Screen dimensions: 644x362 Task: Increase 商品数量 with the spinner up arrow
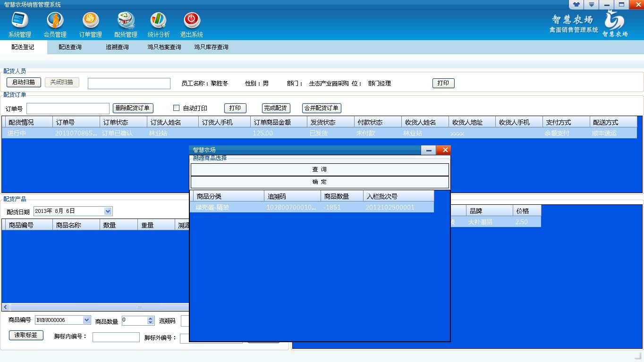click(151, 318)
